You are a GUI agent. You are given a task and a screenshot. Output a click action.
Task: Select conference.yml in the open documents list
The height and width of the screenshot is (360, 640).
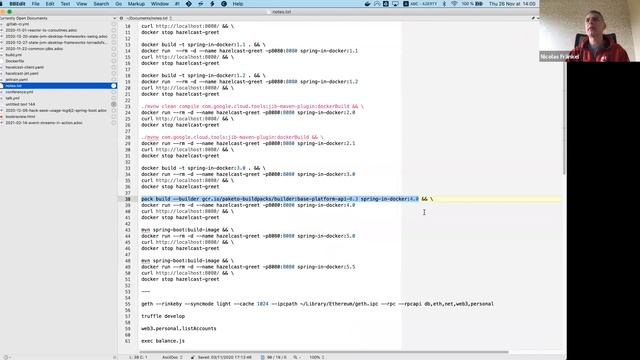pyautogui.click(x=19, y=92)
